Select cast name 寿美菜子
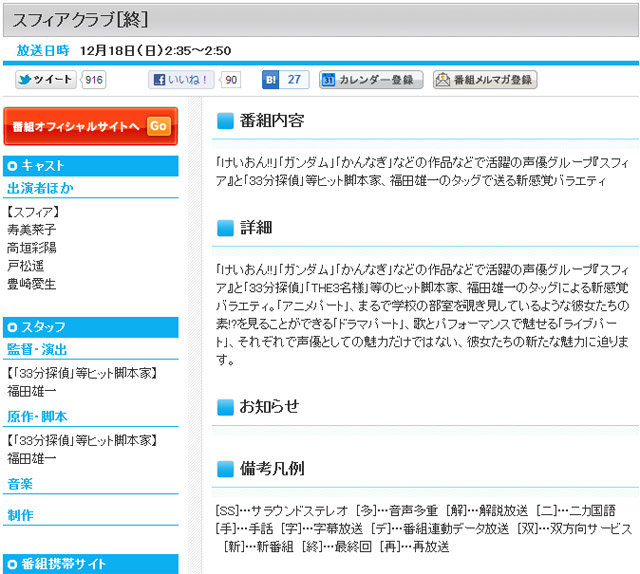 (31, 230)
